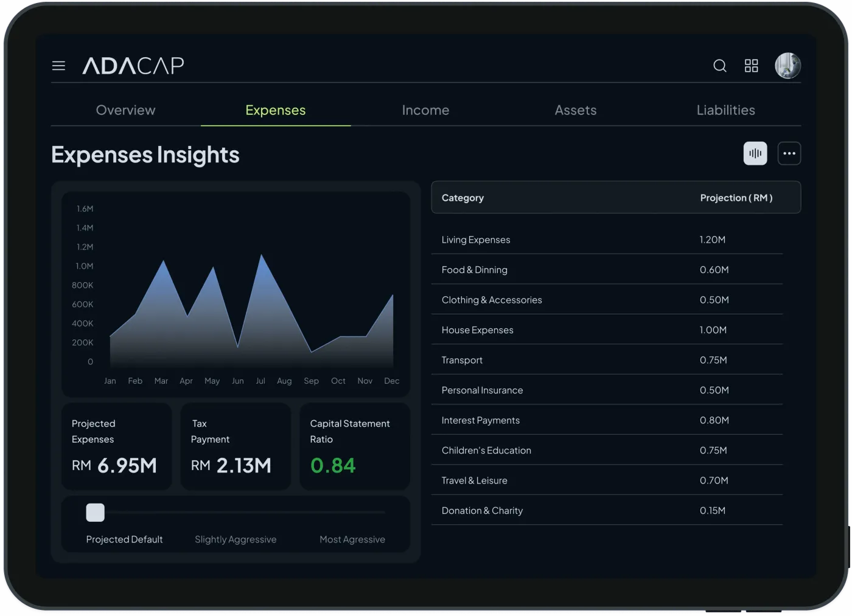Select the Clothing & Accessories row
This screenshot has width=852, height=616.
[x=607, y=300]
